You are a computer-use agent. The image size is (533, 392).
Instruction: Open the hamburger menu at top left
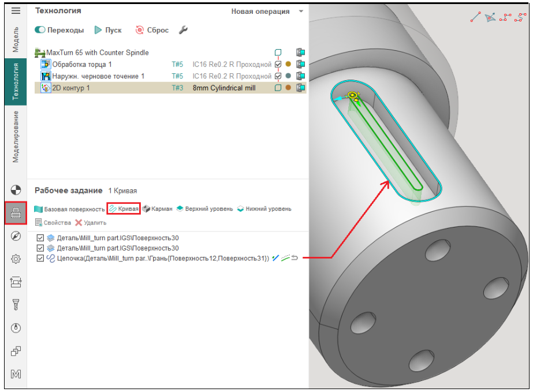click(x=16, y=11)
